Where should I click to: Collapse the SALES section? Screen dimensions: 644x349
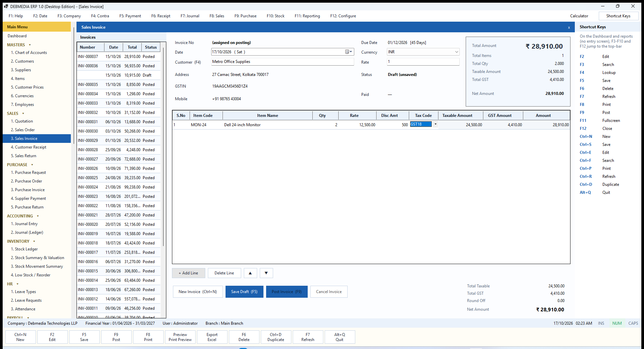23,114
